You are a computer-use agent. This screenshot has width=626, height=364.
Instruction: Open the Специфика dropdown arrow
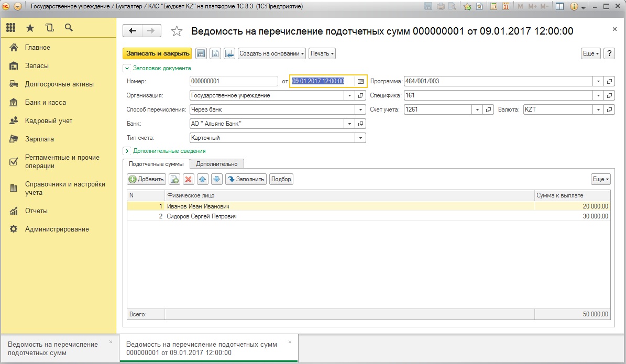coord(598,95)
